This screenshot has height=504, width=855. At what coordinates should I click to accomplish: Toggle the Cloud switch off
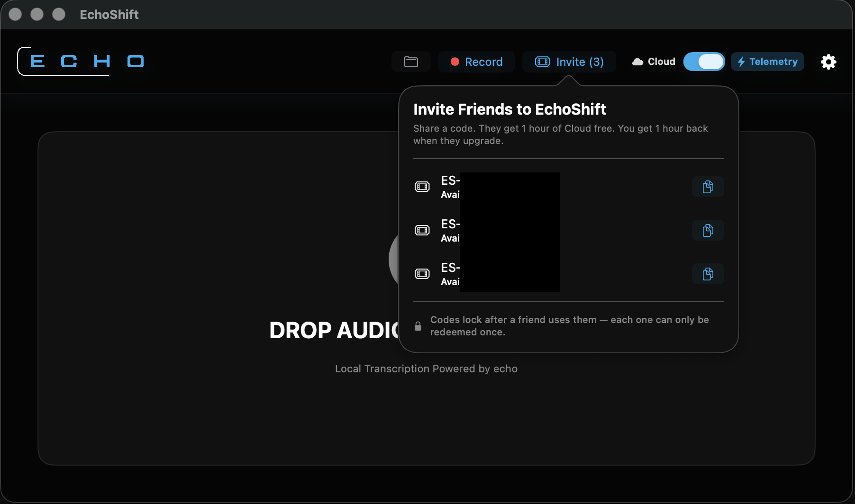point(704,62)
